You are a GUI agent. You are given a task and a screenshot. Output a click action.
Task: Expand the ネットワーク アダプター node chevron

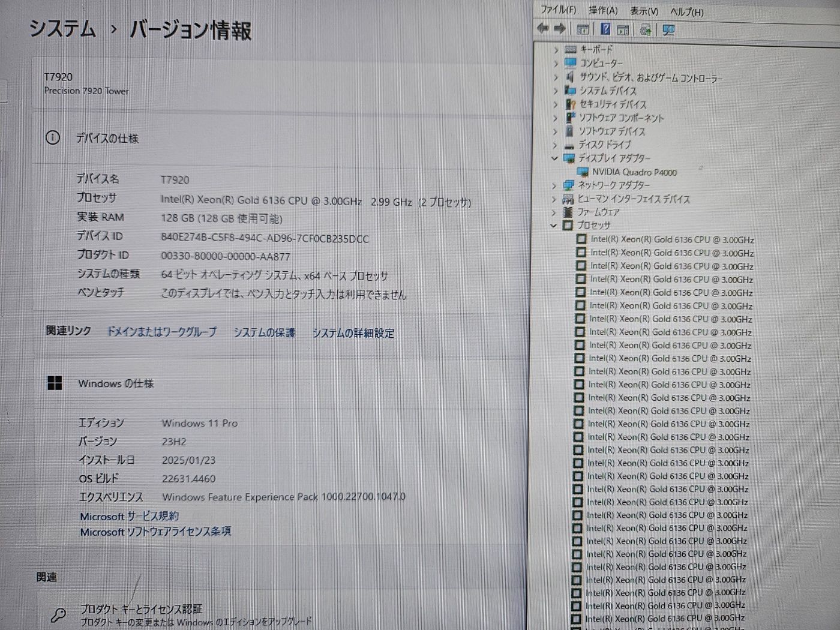point(554,185)
